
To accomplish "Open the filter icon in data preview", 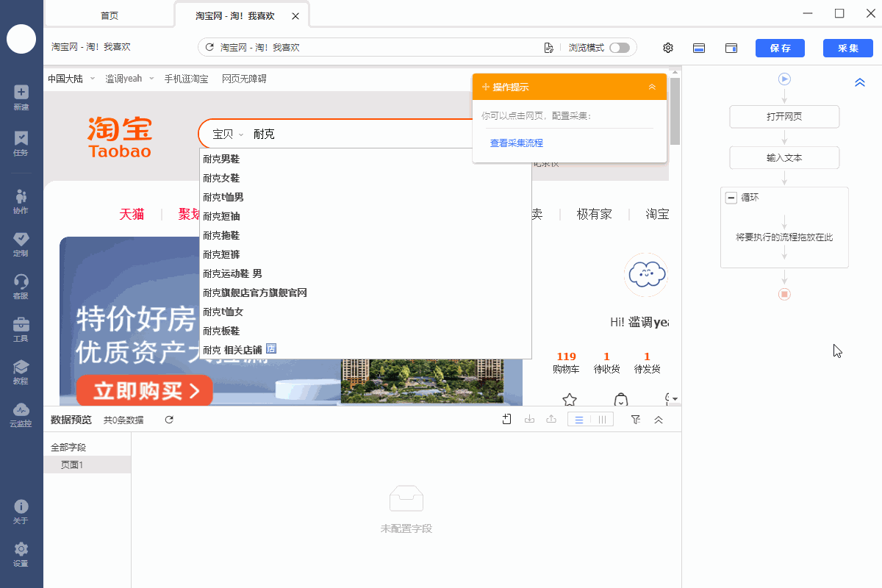I will click(x=636, y=419).
